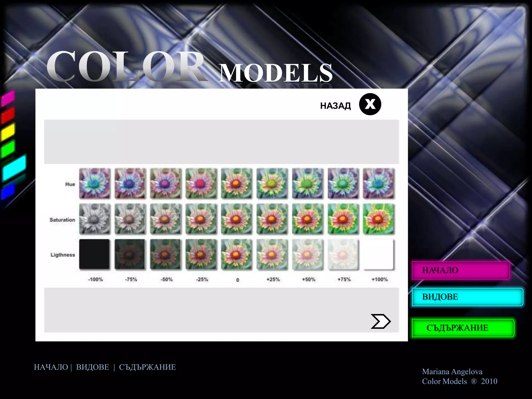Click the -100% column label

pos(96,280)
